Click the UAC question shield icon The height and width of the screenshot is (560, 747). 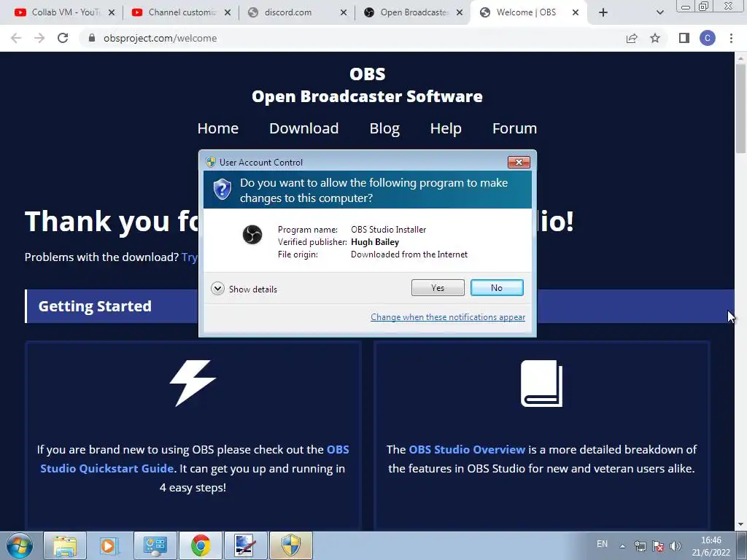222,190
